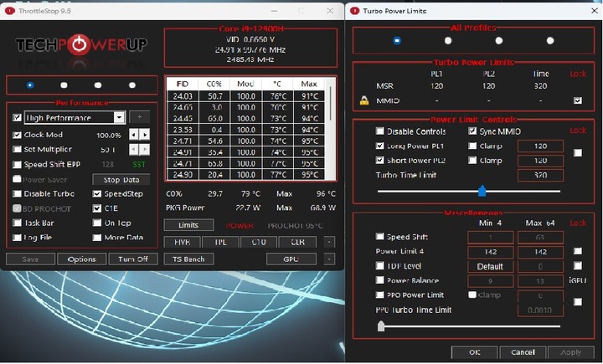Click the Options button
603x364 pixels.
coord(81,259)
